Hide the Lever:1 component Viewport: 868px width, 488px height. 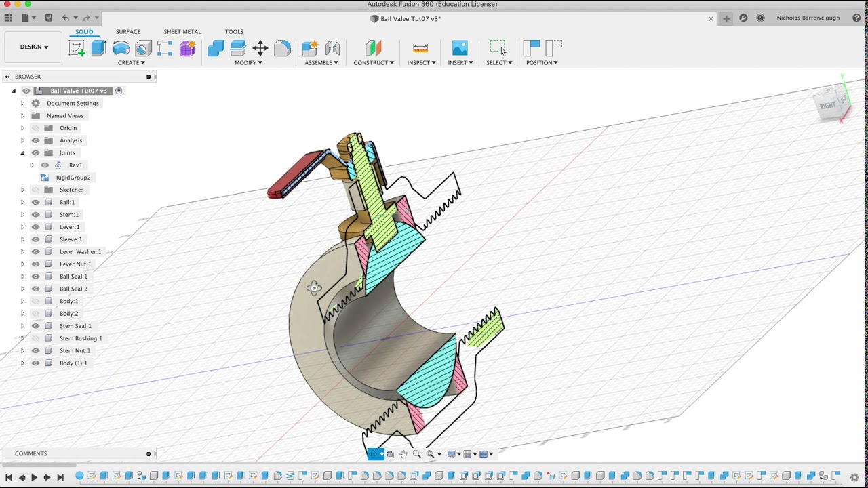36,227
